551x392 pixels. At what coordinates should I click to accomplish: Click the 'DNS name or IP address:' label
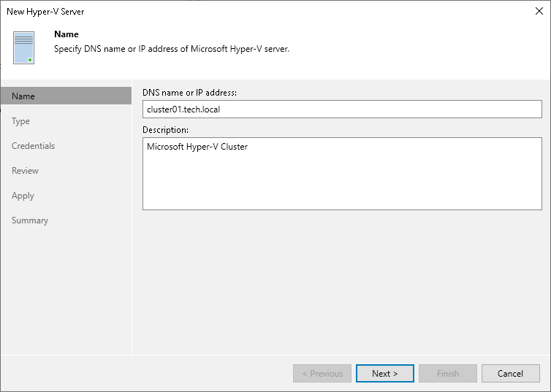click(x=189, y=93)
